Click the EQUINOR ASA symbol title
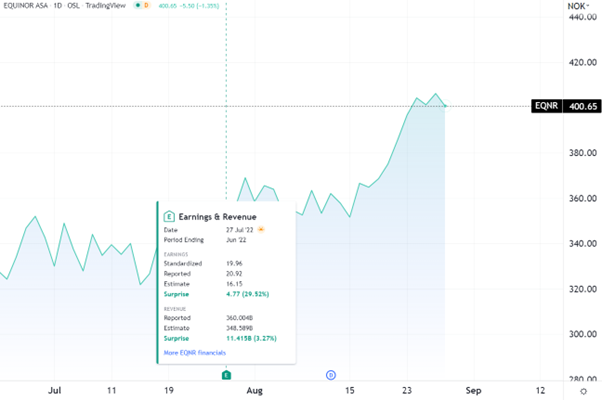 point(26,5)
